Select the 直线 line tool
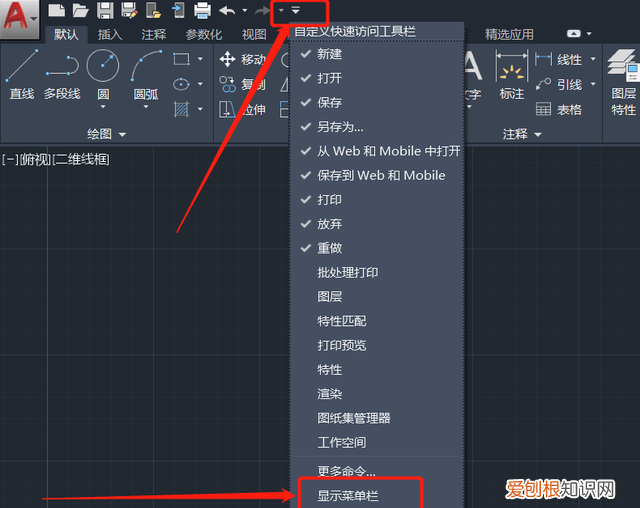This screenshot has width=640, height=508. pyautogui.click(x=22, y=75)
